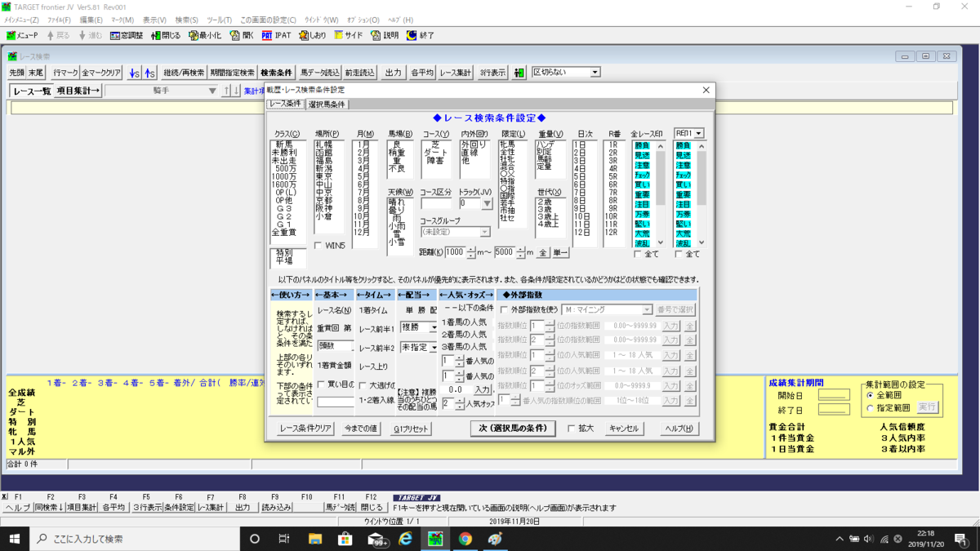Open the トラック(JV) dropdown
Screen dimensions: 980x551
click(487, 203)
